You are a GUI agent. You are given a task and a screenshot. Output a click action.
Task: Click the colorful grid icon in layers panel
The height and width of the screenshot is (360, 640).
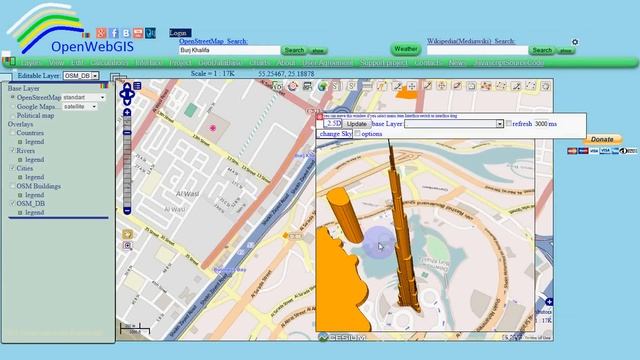(x=104, y=86)
